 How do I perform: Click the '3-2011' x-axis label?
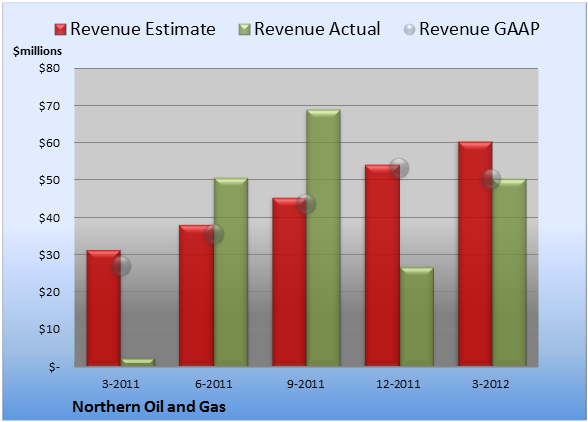[121, 384]
